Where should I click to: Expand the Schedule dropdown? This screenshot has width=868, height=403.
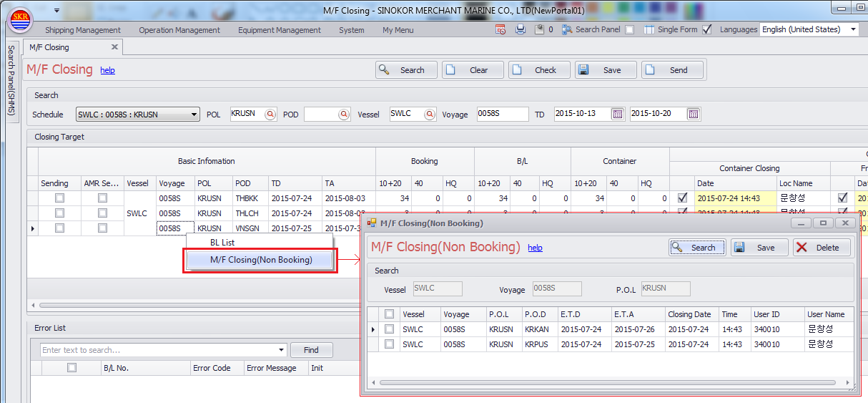point(194,115)
